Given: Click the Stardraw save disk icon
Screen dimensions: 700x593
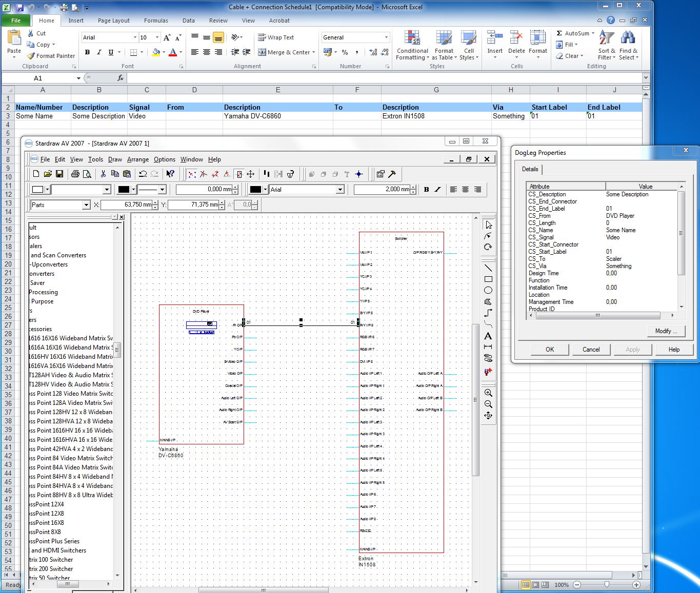Looking at the screenshot, I should tap(59, 174).
